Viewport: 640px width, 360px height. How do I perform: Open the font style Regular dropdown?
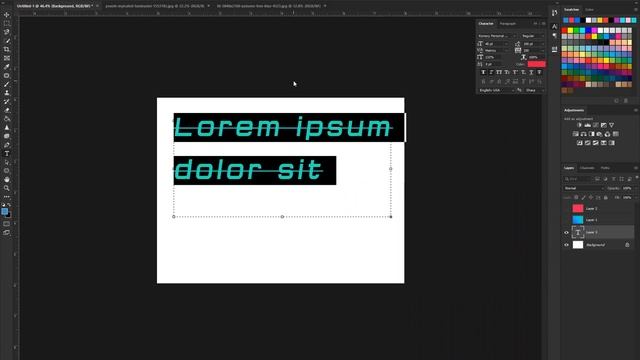(x=532, y=36)
